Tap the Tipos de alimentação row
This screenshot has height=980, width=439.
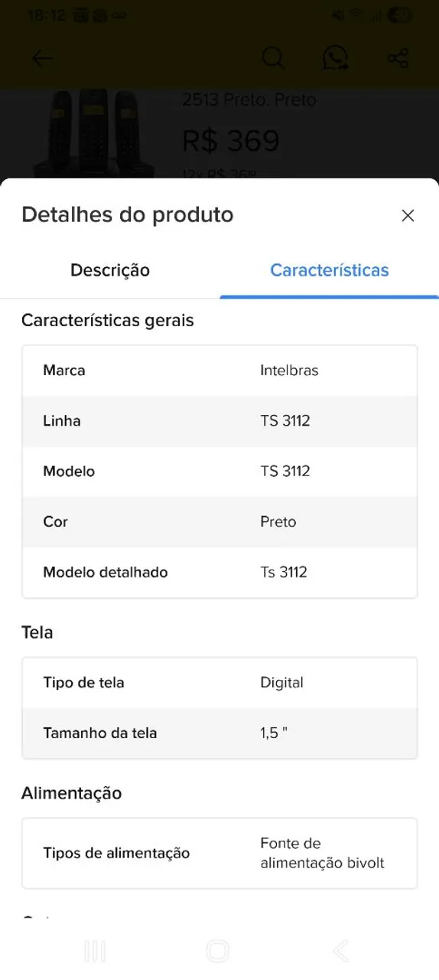tap(219, 853)
